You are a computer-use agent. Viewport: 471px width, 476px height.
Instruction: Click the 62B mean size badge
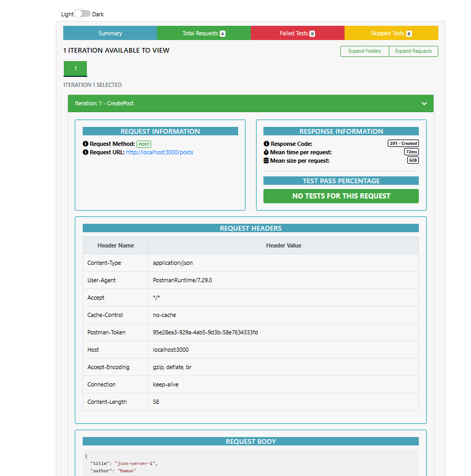[x=413, y=160]
